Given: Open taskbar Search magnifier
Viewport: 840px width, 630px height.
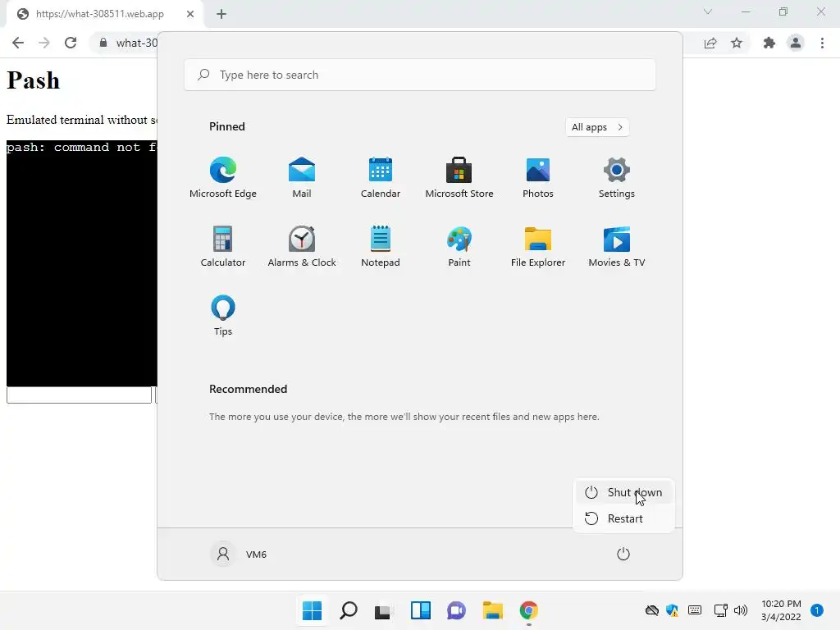Looking at the screenshot, I should click(348, 610).
